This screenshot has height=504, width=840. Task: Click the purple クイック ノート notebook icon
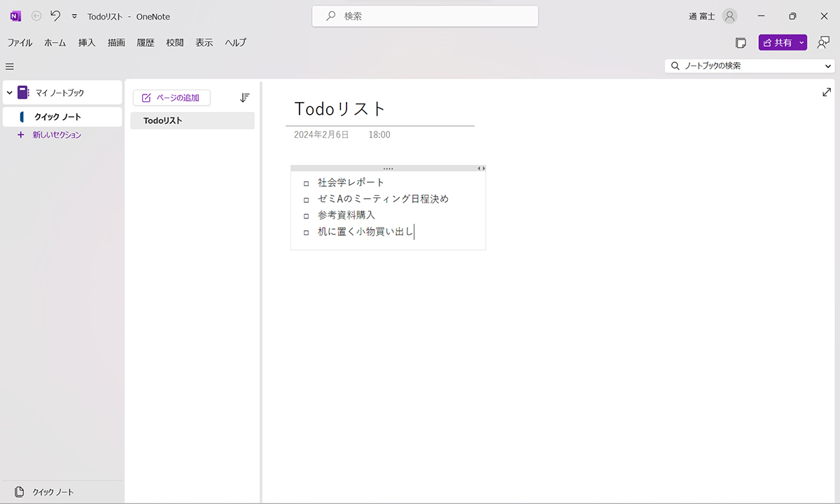point(20,116)
